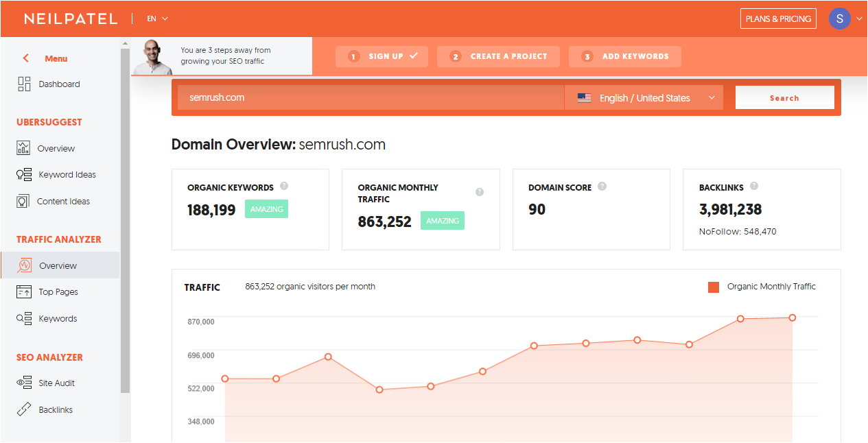Click help icon next to Domain Score
The height and width of the screenshot is (443, 868).
[602, 186]
